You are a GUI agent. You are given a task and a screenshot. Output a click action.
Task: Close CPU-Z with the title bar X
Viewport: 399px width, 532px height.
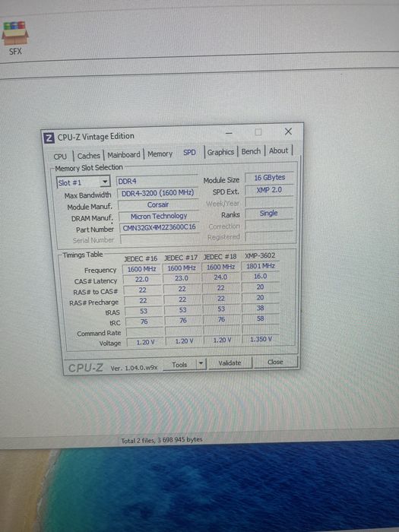[288, 131]
